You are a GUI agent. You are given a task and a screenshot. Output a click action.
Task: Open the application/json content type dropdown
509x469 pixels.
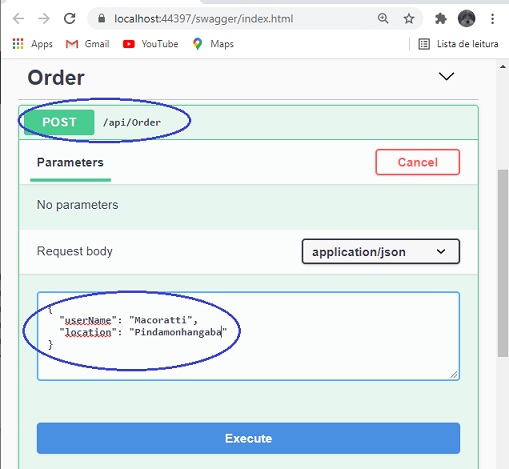point(381,251)
